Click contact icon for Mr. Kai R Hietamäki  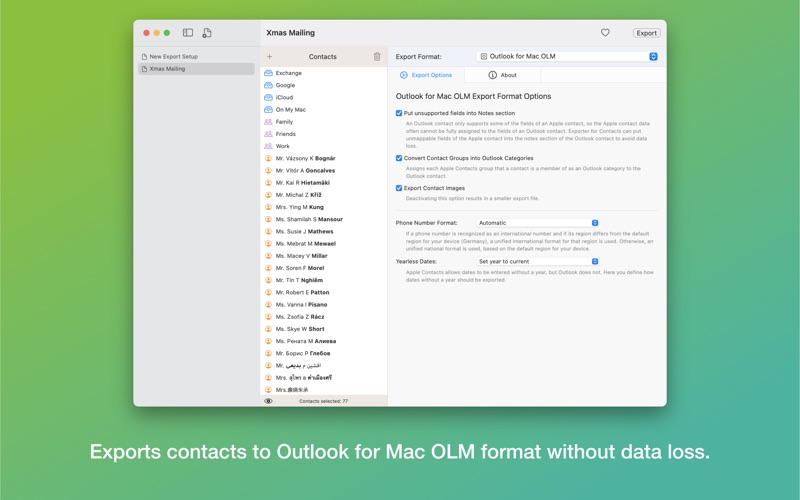tap(268, 183)
